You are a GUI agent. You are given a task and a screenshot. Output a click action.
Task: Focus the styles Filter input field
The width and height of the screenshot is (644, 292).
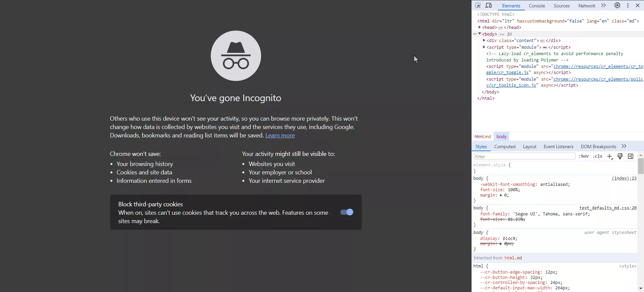point(525,157)
